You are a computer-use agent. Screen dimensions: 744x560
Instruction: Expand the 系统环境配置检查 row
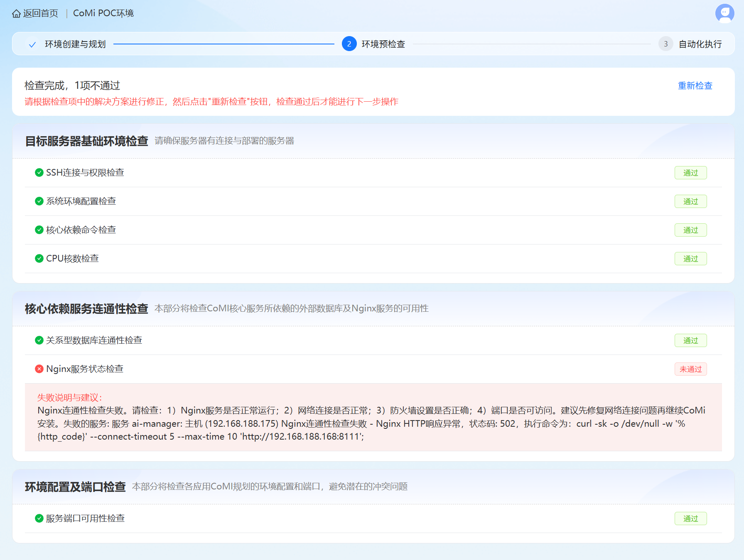pyautogui.click(x=81, y=201)
